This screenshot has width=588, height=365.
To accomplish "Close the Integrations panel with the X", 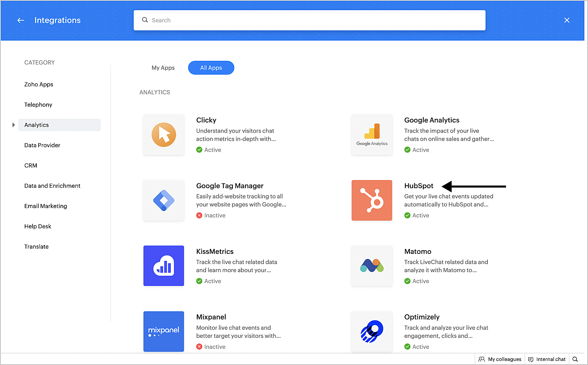I will (567, 20).
